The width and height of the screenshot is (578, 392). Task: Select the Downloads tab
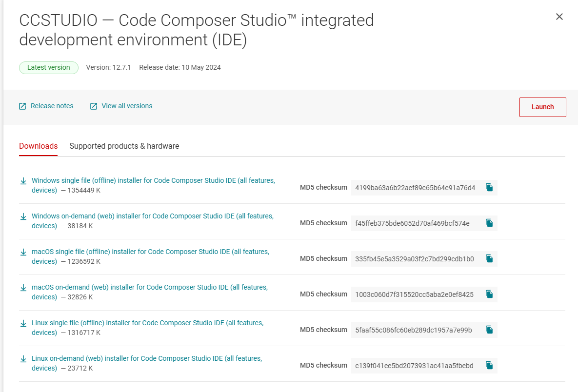39,146
